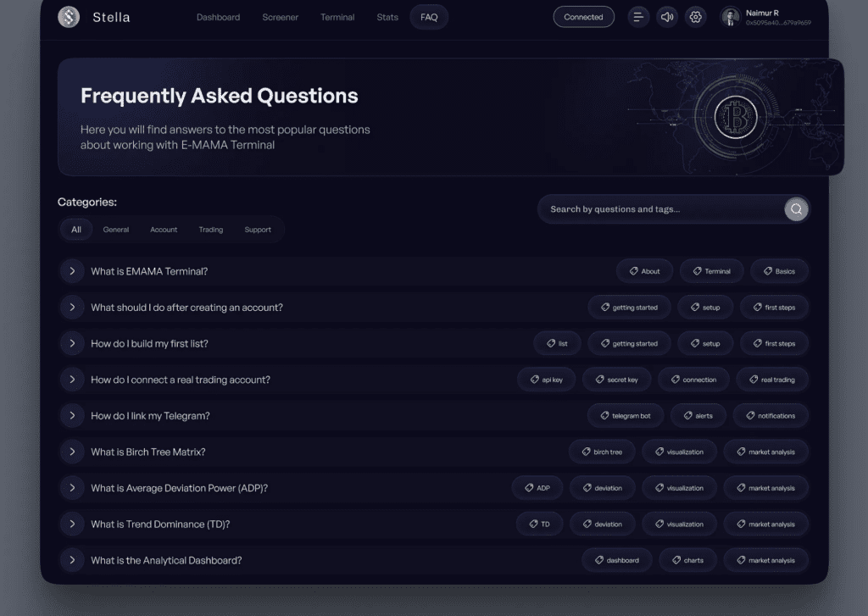Screen dimensions: 868x616
Task: Open the list menu icon in header
Action: [x=638, y=17]
